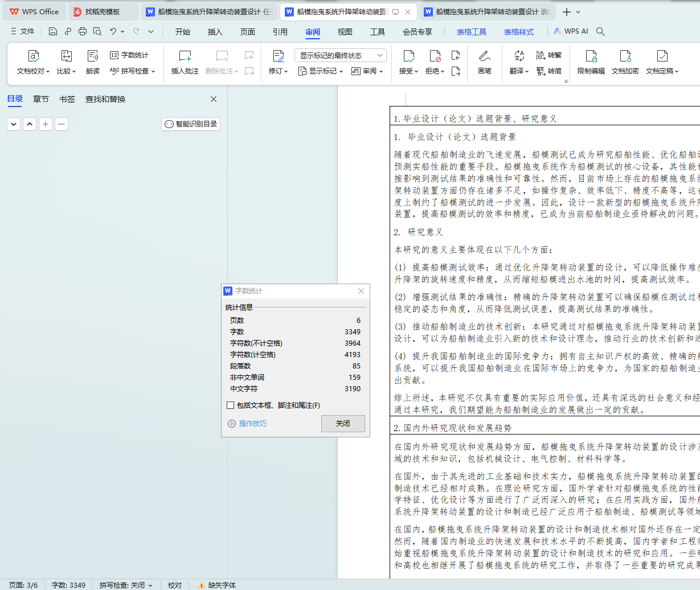Open 表格样式 tab

(x=519, y=32)
